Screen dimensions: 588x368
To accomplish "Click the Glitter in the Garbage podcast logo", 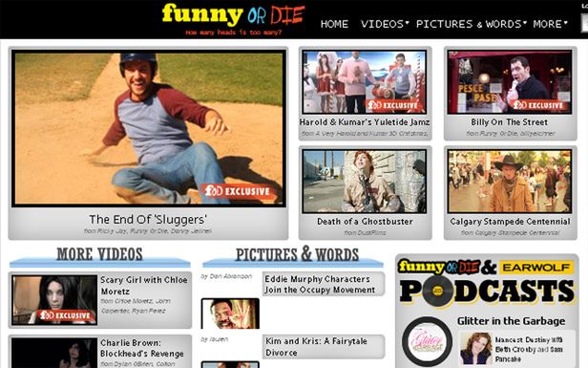I will [427, 341].
